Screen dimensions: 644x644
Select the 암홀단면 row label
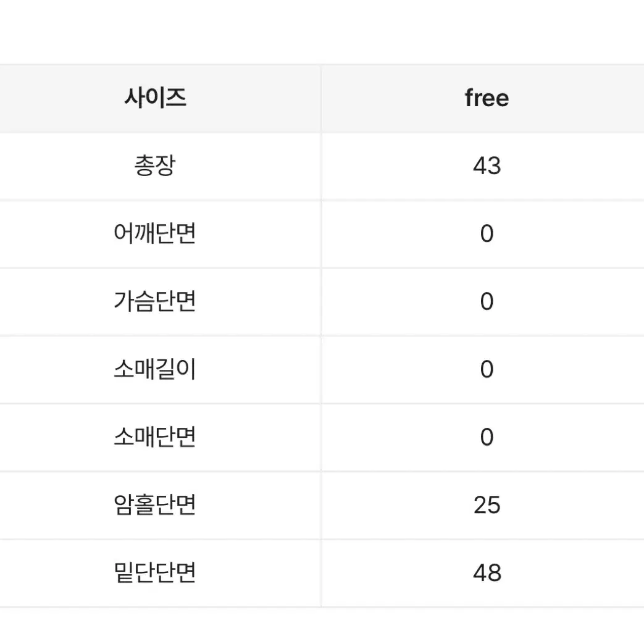click(155, 505)
